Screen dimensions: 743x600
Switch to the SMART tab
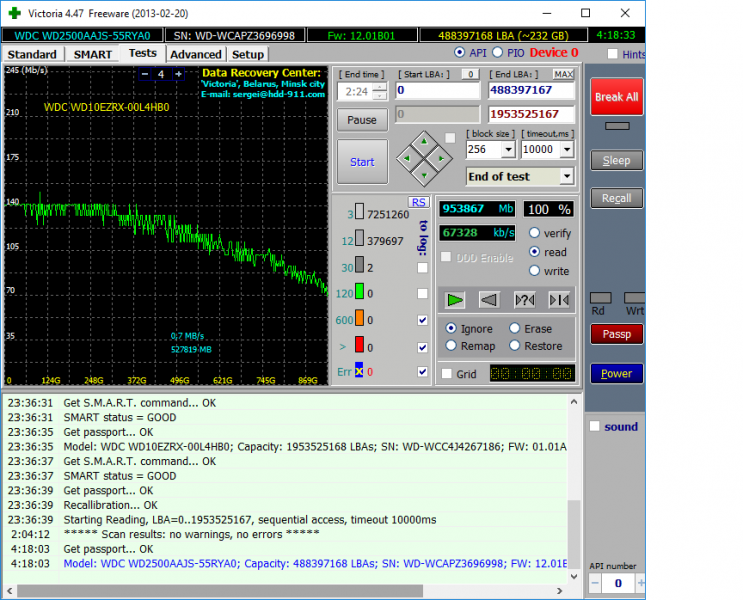coord(92,54)
